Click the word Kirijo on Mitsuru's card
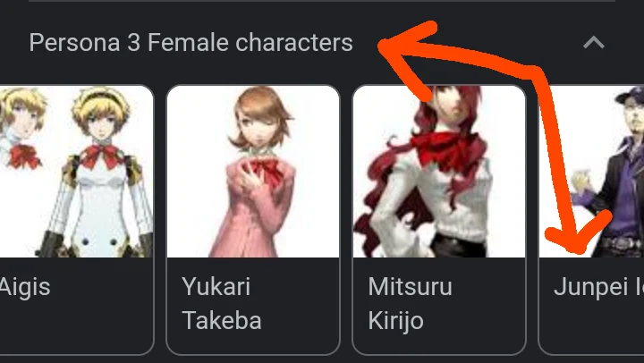Viewport: 644px width, 363px height. tap(395, 321)
